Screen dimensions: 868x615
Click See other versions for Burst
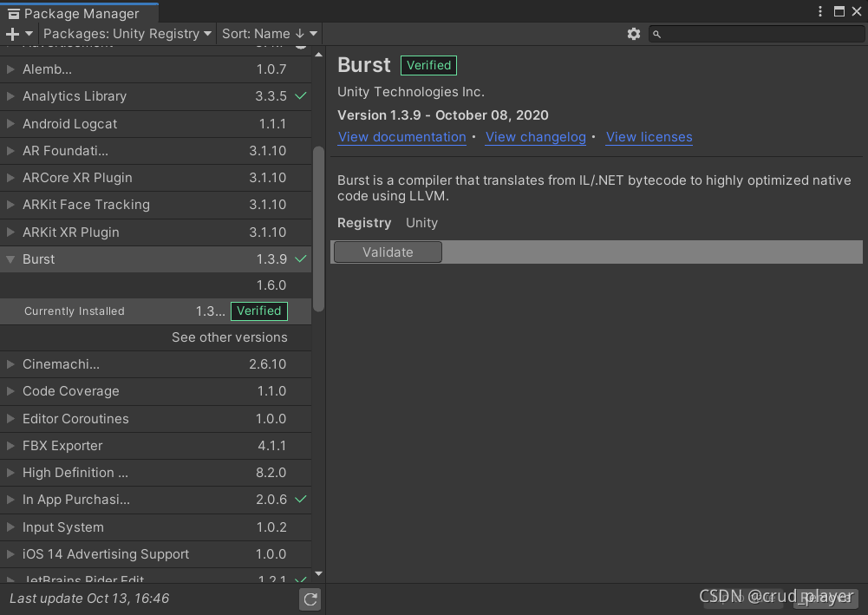pos(229,337)
